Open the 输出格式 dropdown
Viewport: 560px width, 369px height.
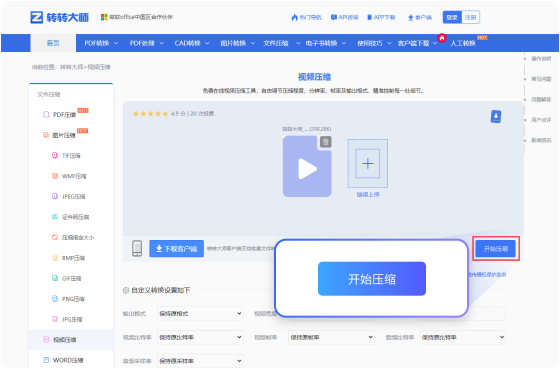point(200,313)
